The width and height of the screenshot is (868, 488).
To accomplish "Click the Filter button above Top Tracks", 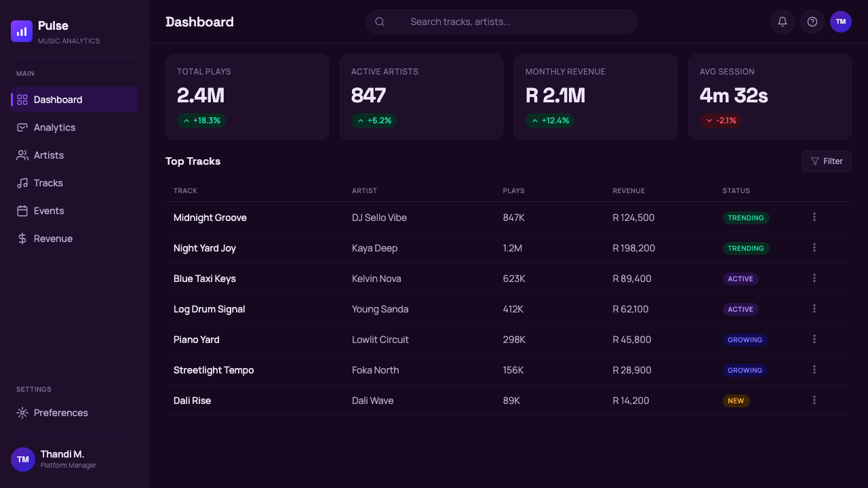I will tap(827, 161).
